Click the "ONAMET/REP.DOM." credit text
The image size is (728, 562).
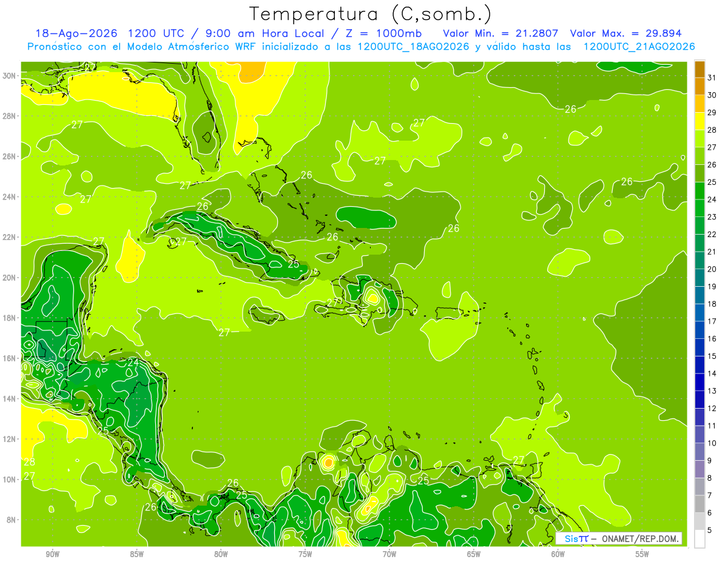[x=640, y=538]
